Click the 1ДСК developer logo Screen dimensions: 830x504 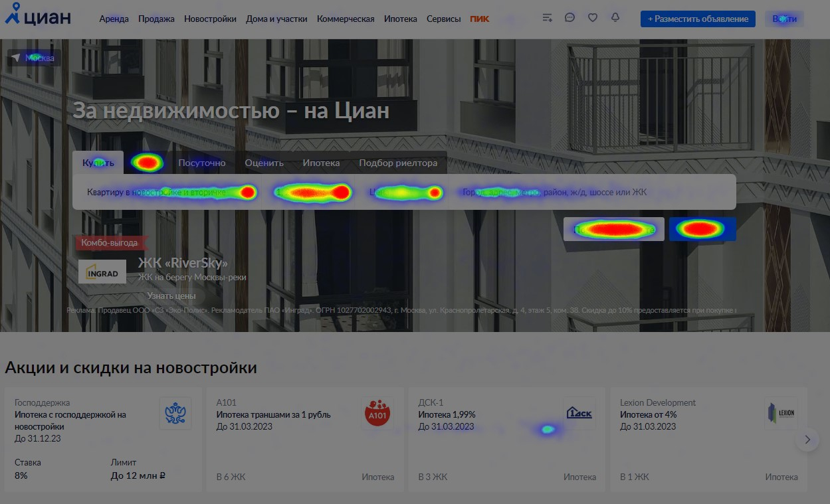coord(579,414)
